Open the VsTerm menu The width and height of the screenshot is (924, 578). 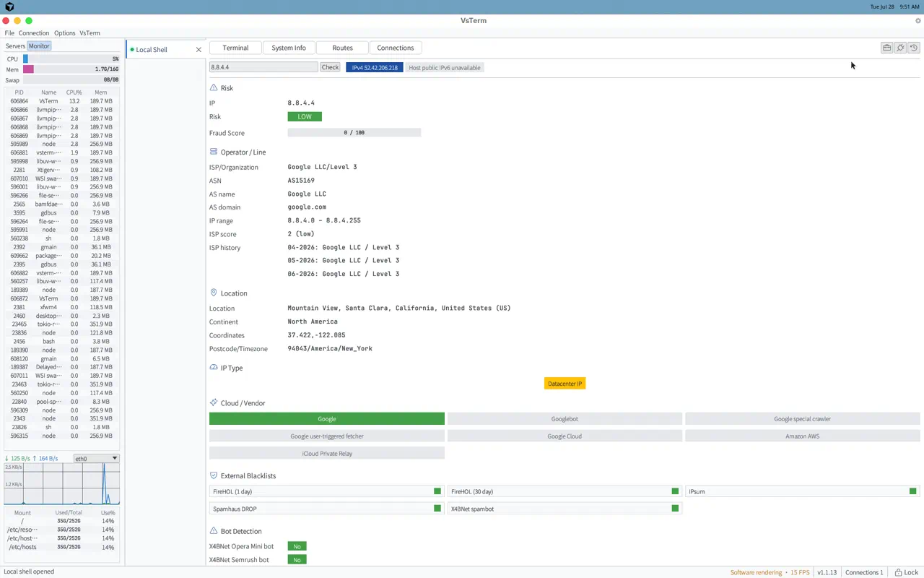(x=90, y=33)
